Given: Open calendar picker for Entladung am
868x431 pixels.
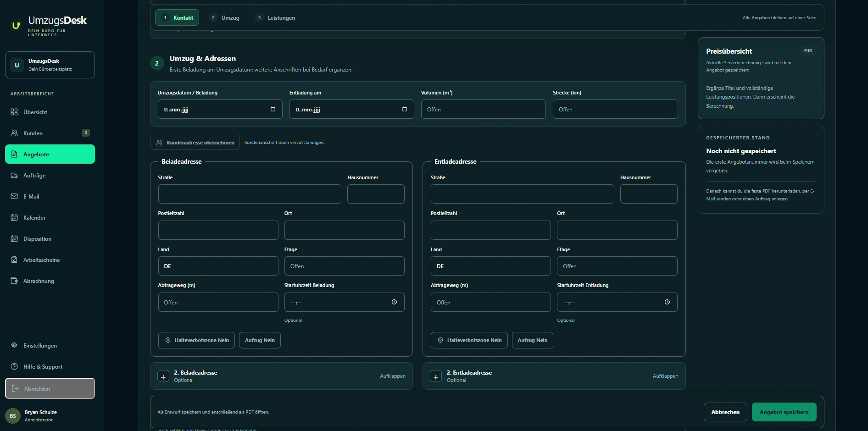Looking at the screenshot, I should point(405,109).
